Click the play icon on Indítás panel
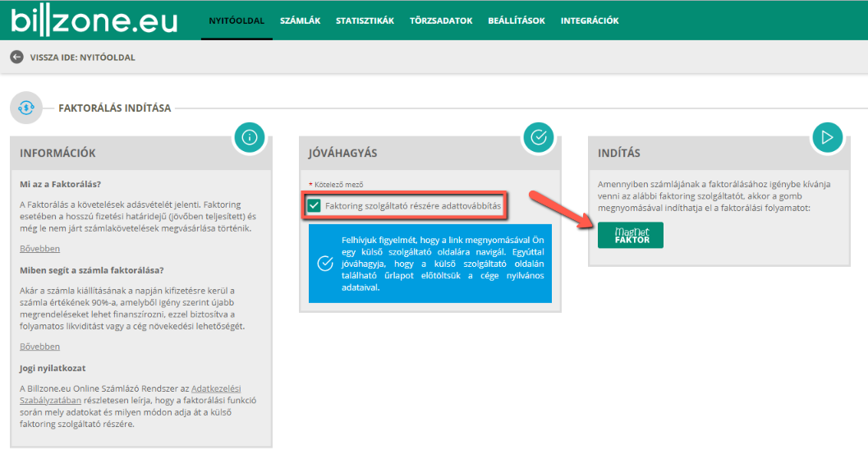868x464 pixels. 827,137
